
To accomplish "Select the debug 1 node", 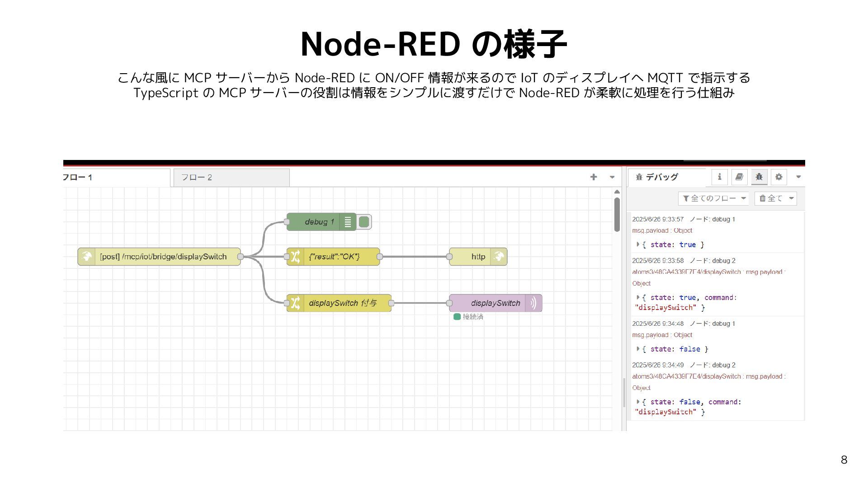I will coord(321,221).
